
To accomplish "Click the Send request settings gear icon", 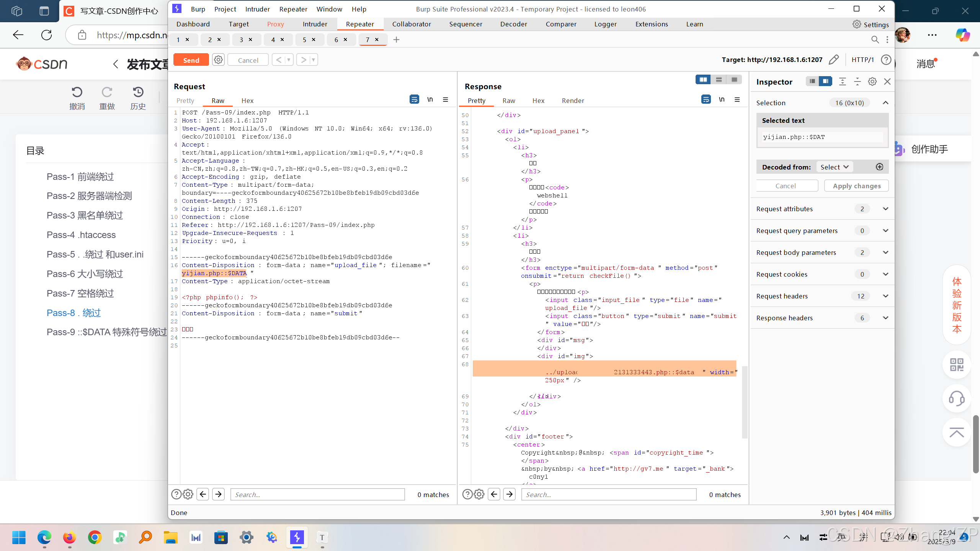I will (x=218, y=60).
